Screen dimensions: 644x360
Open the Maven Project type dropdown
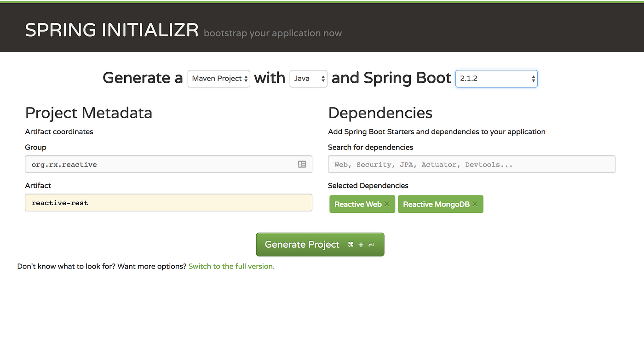[x=219, y=79]
